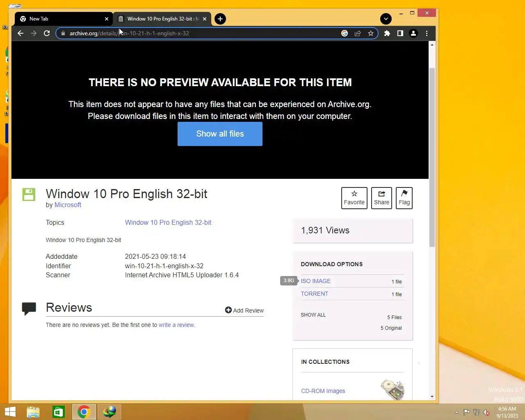Close the Window 10 Pro English tab

pyautogui.click(x=205, y=19)
